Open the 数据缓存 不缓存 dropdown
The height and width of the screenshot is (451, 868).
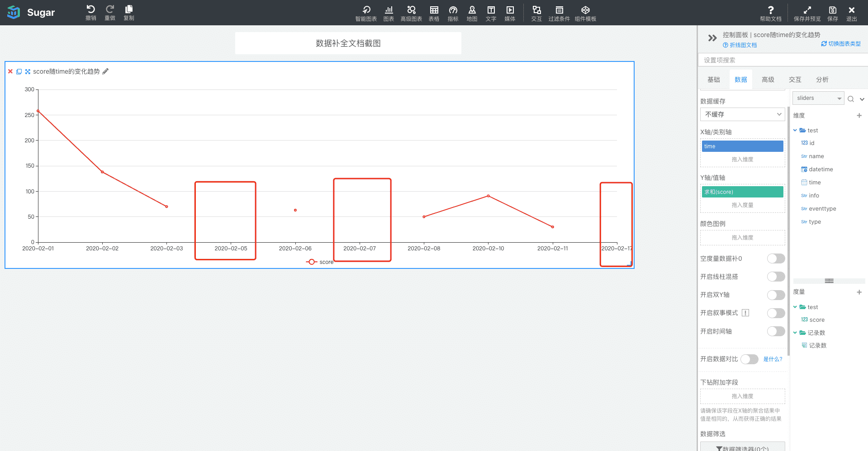pyautogui.click(x=742, y=114)
